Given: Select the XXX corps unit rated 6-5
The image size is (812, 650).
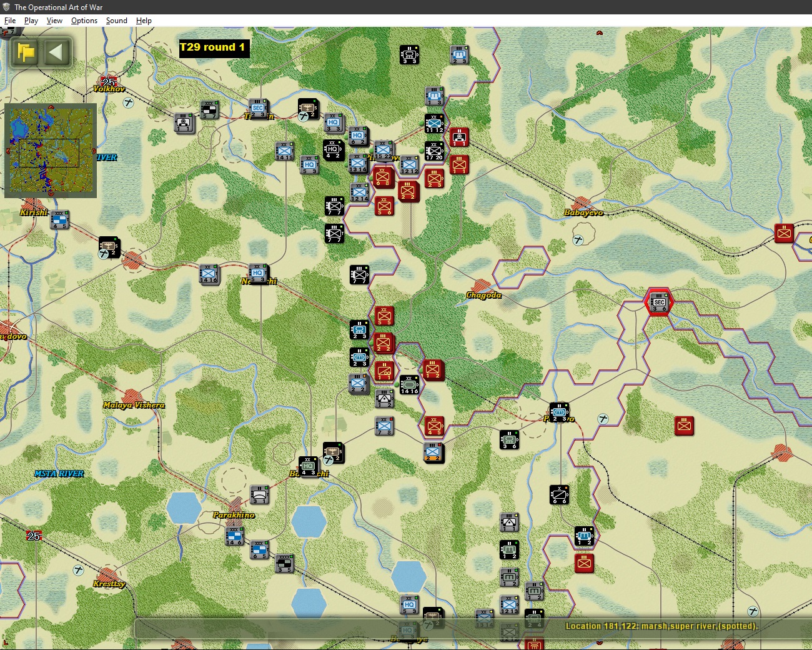Looking at the screenshot, I should pos(259,549).
